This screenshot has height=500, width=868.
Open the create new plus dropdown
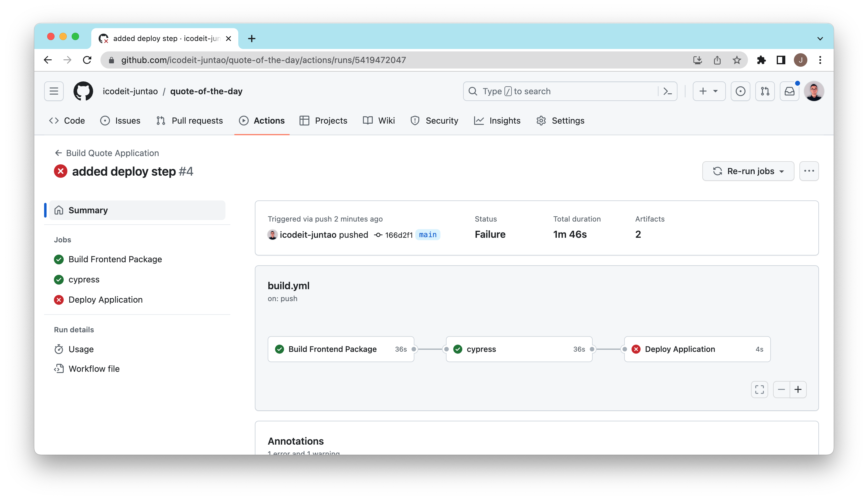[x=708, y=91]
